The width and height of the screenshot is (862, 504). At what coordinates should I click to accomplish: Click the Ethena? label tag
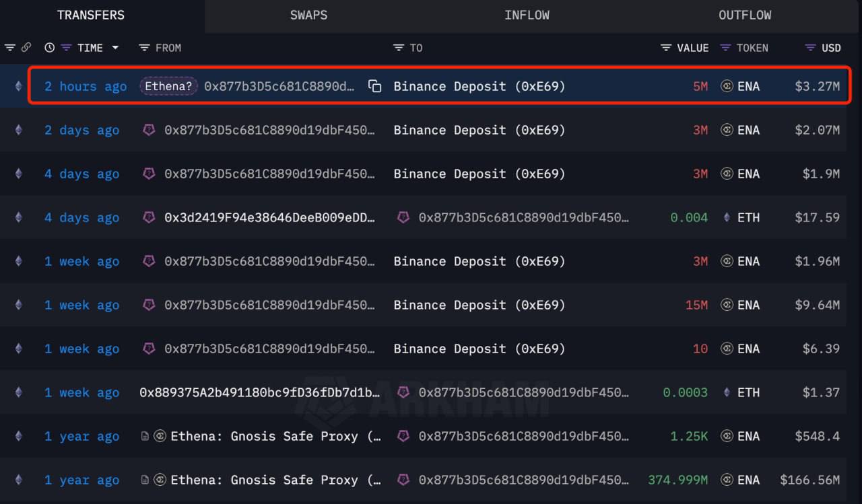coord(168,86)
